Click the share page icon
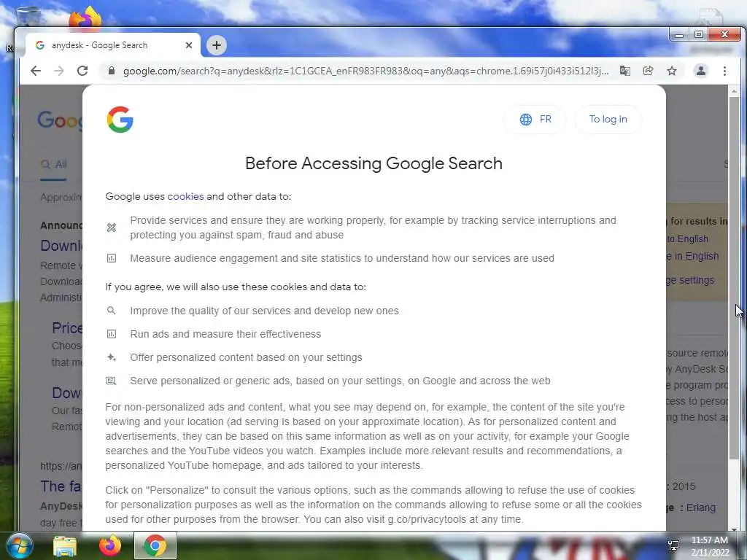Viewport: 747px width, 560px height. 648,71
